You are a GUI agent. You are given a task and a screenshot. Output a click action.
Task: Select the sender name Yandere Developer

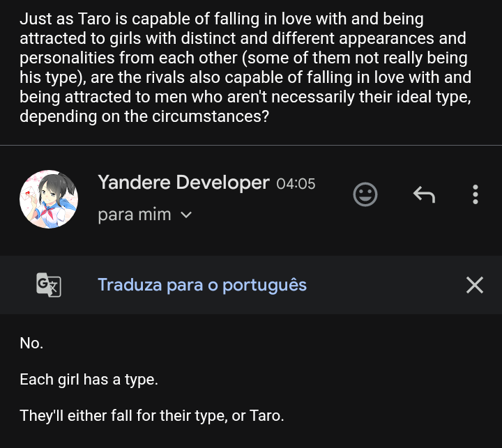pos(183,183)
